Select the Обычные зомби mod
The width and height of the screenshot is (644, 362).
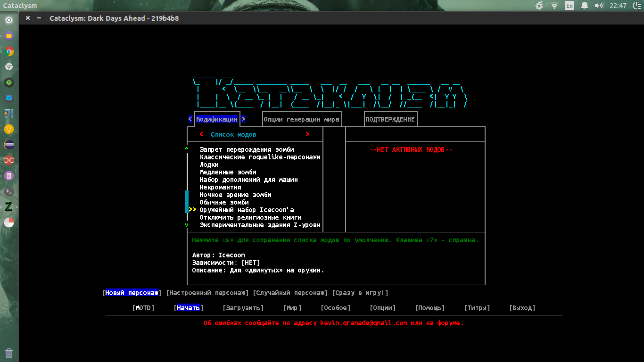click(x=224, y=202)
